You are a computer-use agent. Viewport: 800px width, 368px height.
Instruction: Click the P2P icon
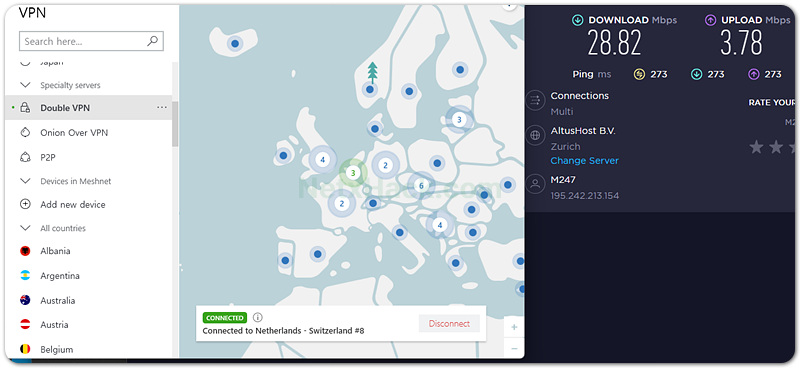(x=25, y=158)
